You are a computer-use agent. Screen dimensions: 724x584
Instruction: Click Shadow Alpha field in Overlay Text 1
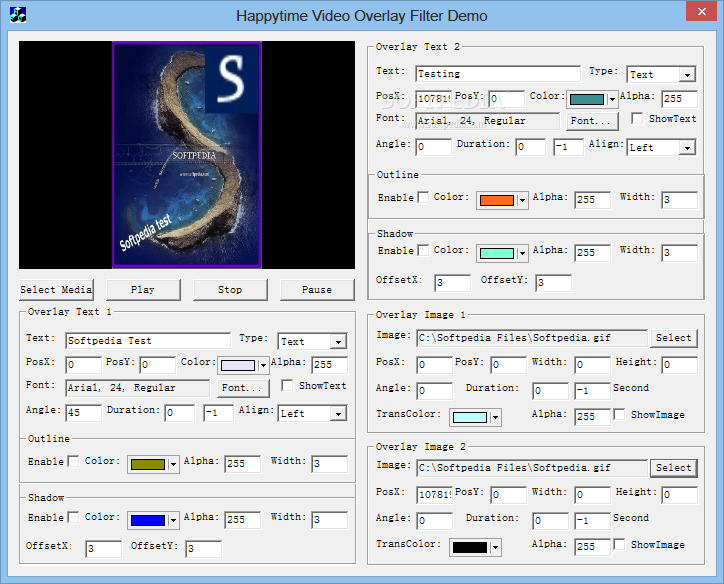pyautogui.click(x=243, y=520)
